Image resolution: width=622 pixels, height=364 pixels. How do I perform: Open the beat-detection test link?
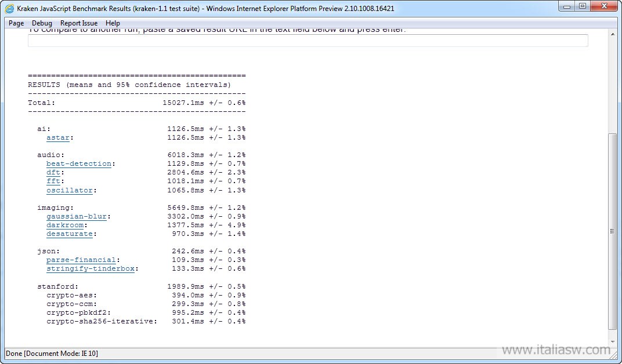[x=79, y=163]
